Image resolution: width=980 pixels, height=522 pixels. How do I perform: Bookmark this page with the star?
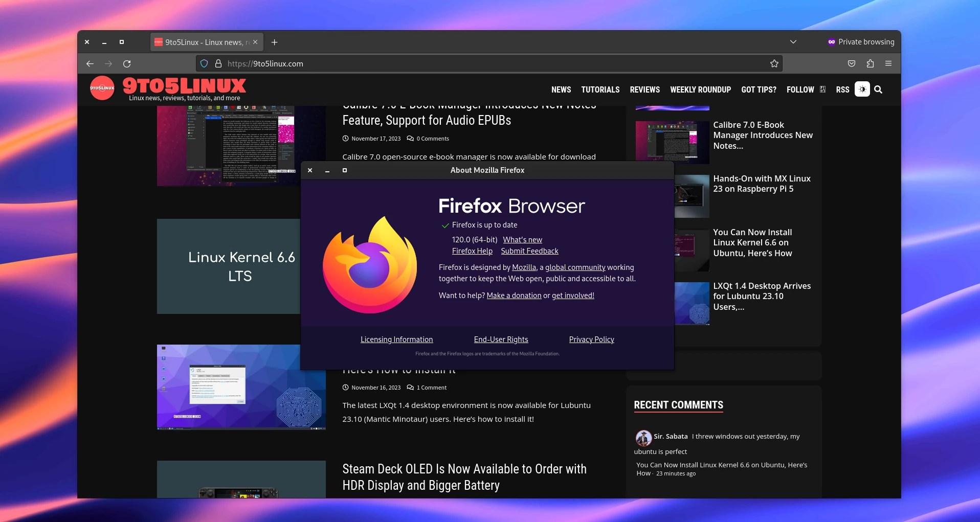[774, 64]
